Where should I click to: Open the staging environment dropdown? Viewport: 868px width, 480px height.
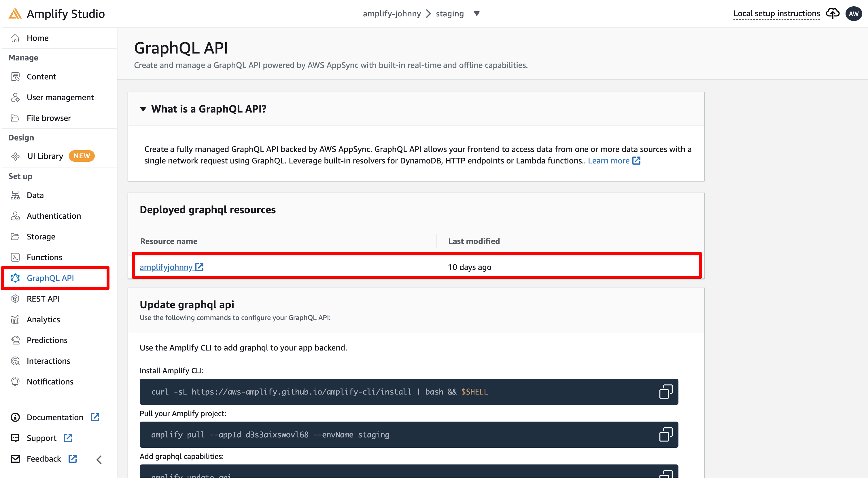click(x=476, y=14)
